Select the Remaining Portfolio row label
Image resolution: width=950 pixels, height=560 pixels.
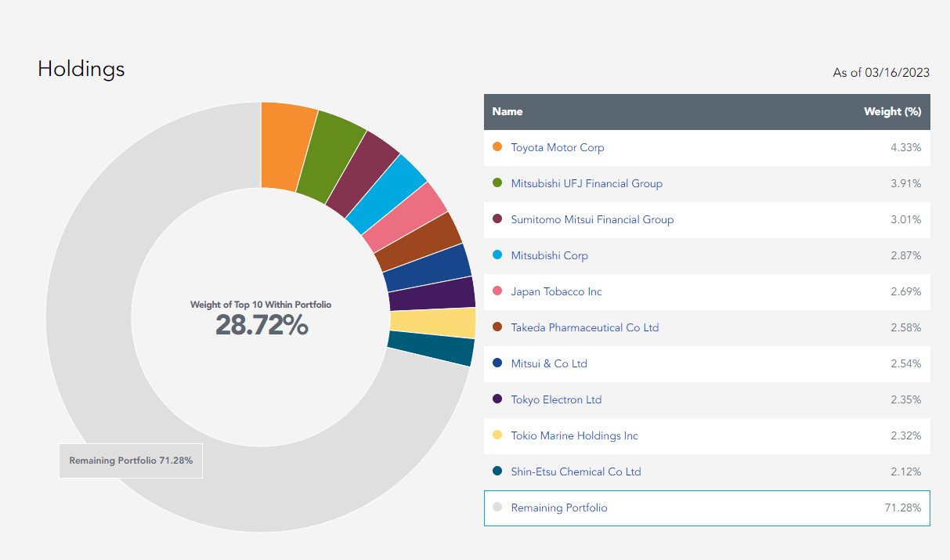[x=559, y=508]
